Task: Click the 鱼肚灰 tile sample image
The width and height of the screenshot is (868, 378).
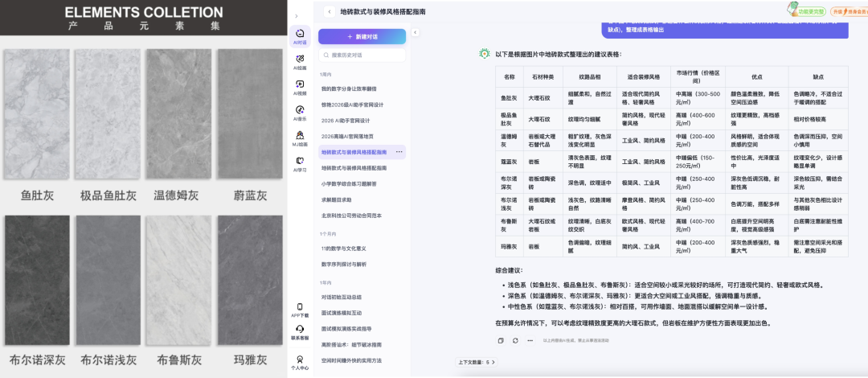Action: pyautogui.click(x=37, y=114)
